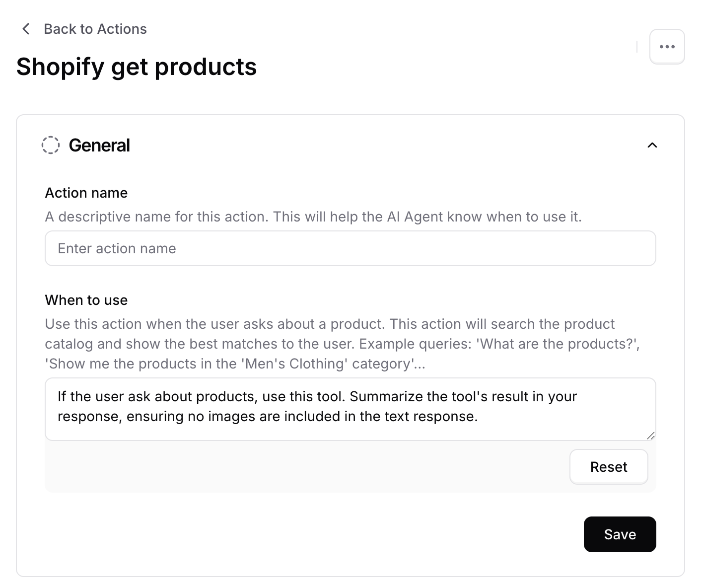702x588 pixels.
Task: Select the Action name label
Action: (x=86, y=193)
